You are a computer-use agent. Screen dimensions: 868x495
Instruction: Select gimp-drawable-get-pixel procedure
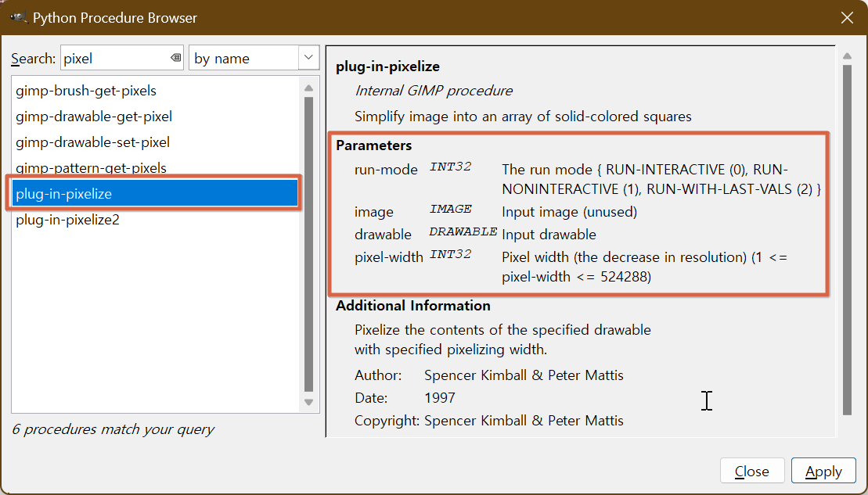(155, 117)
